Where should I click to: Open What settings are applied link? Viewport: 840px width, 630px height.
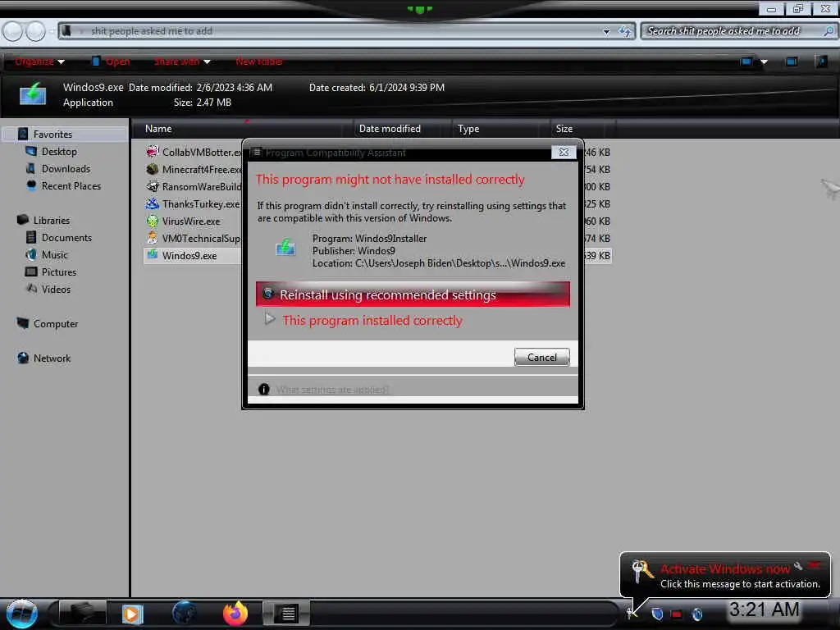coord(332,390)
